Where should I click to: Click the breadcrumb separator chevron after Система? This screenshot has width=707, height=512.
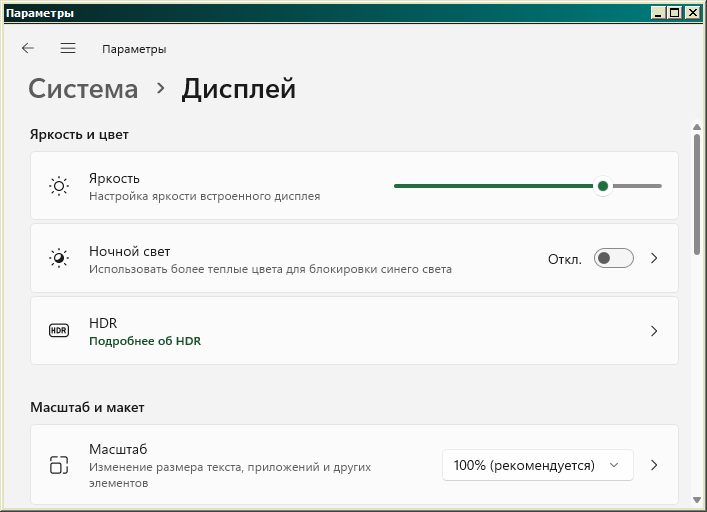click(161, 88)
